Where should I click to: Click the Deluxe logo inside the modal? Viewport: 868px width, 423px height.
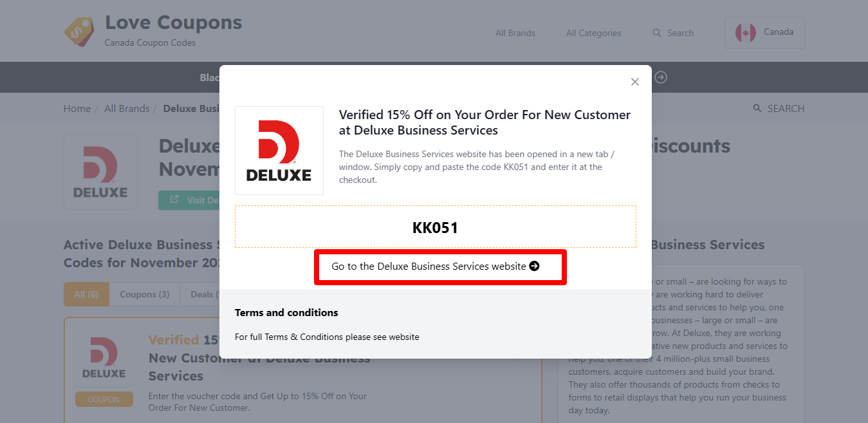(279, 150)
